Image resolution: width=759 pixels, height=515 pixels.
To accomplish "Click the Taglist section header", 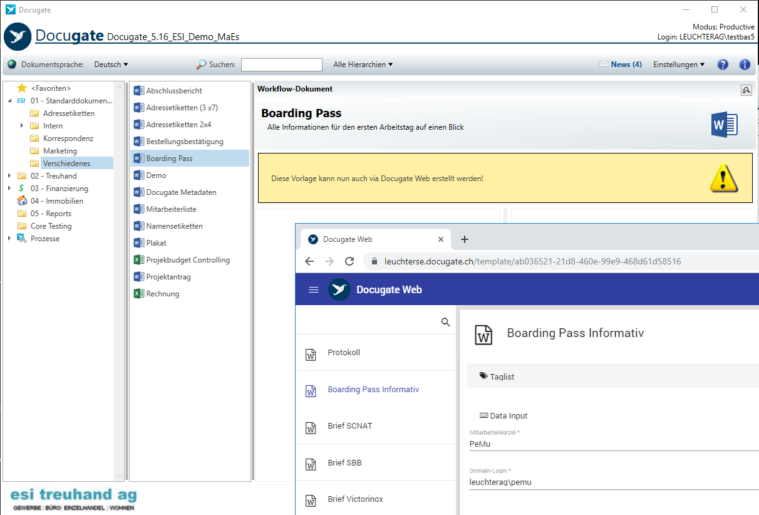I will (x=613, y=376).
